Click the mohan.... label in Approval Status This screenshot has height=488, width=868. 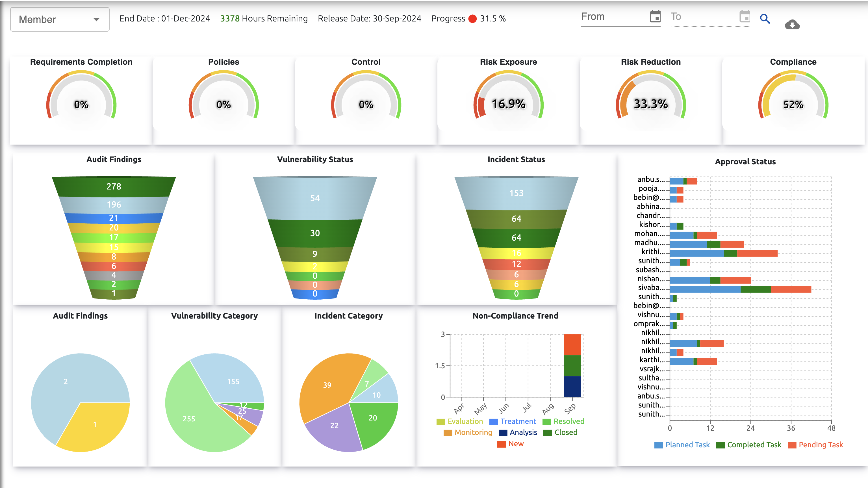(649, 234)
